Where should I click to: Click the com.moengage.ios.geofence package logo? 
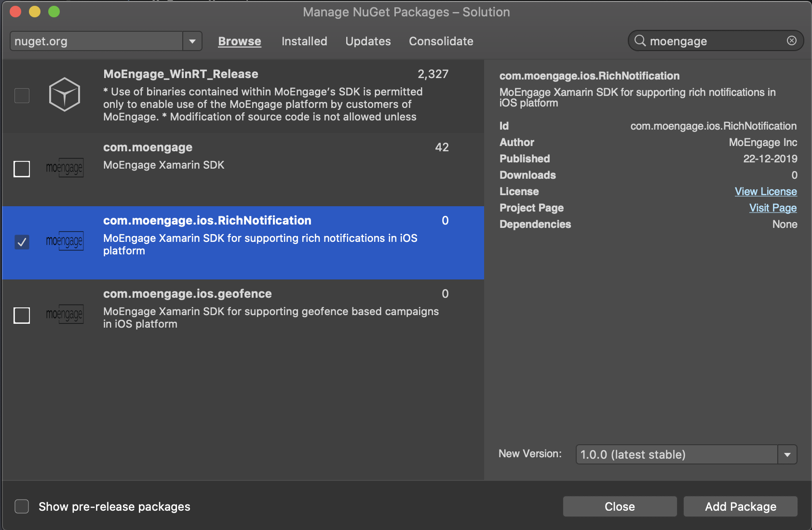click(65, 314)
